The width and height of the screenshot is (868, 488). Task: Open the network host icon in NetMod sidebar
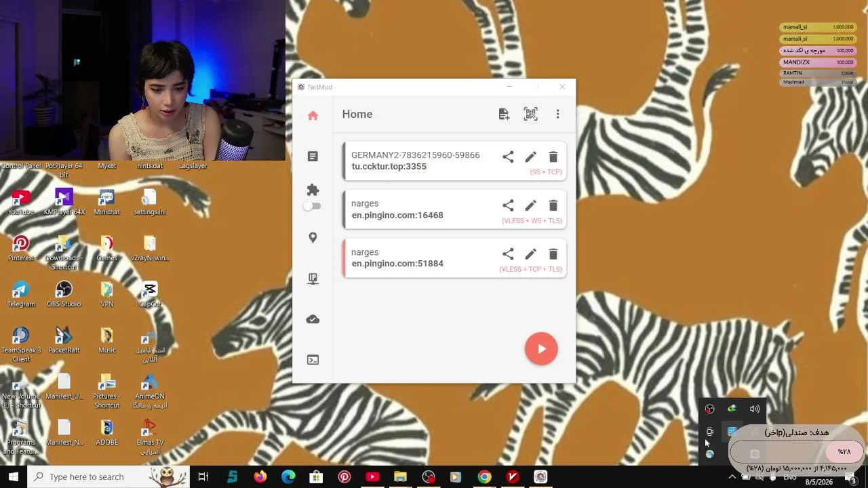[x=313, y=279]
